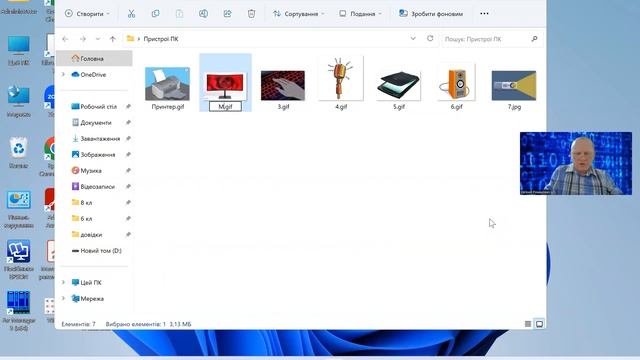Open the Подання view dropdown
Screen dimensions: 640x360
pyautogui.click(x=360, y=13)
